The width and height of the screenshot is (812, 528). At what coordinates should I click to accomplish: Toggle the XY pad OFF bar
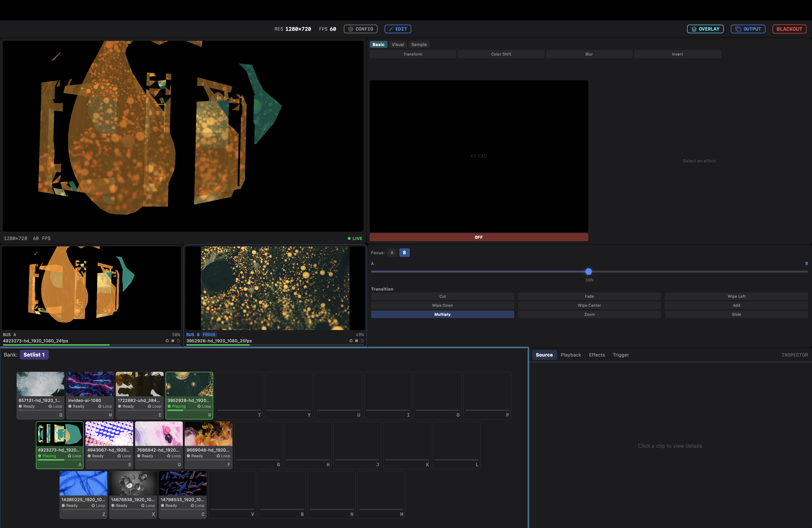click(478, 237)
